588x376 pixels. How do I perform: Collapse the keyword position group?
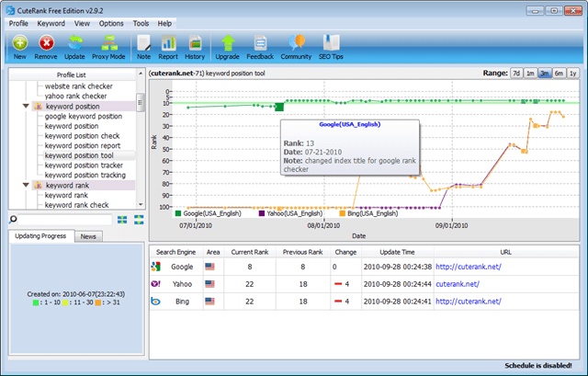(x=26, y=107)
